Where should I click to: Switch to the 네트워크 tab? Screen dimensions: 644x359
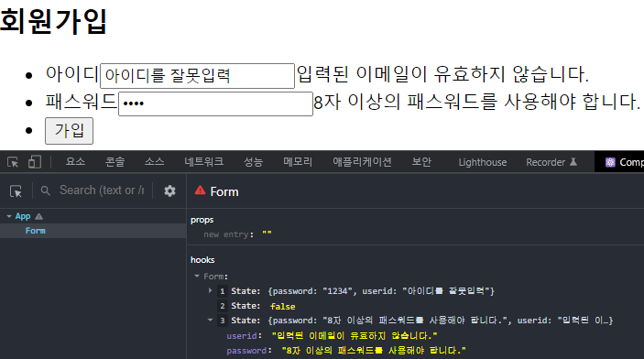(203, 162)
